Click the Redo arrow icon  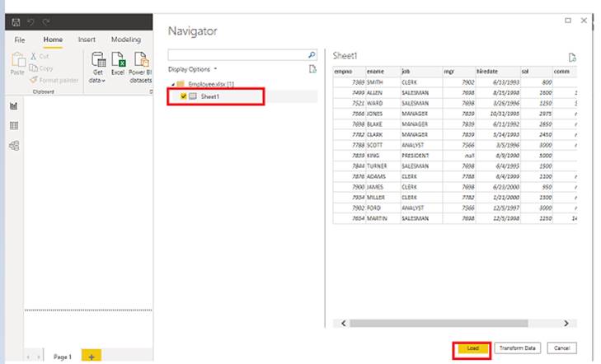point(46,22)
